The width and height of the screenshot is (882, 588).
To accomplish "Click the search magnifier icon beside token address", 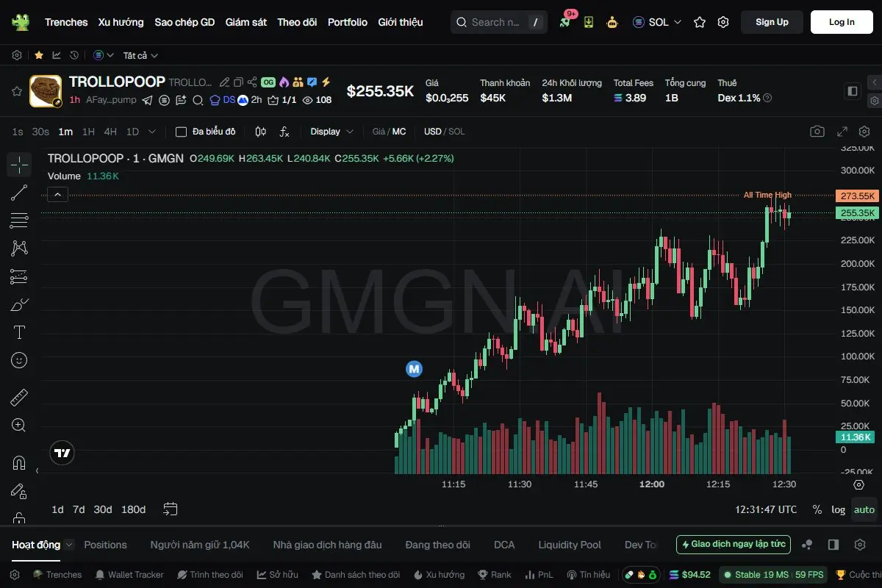I will (198, 100).
